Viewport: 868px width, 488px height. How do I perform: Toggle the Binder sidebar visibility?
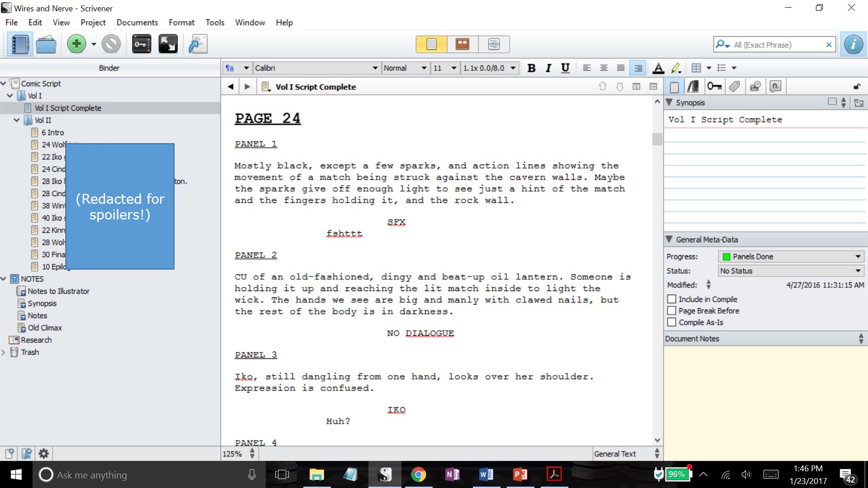[19, 44]
